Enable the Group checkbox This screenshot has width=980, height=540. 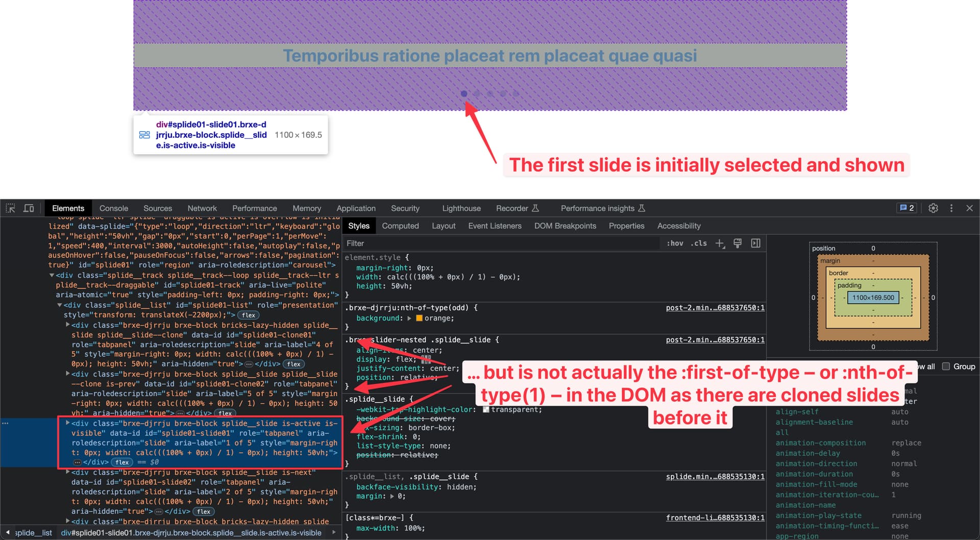click(x=946, y=366)
